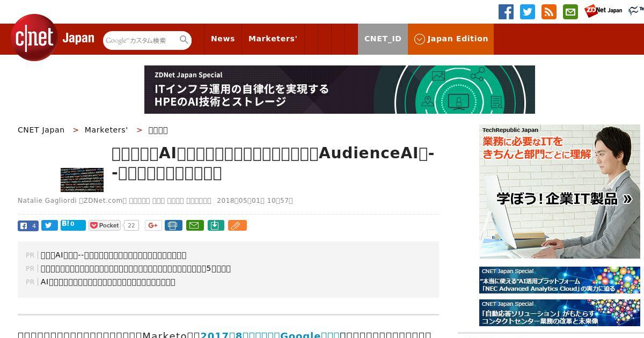
Task: Share the article on Google+
Action: point(153,225)
